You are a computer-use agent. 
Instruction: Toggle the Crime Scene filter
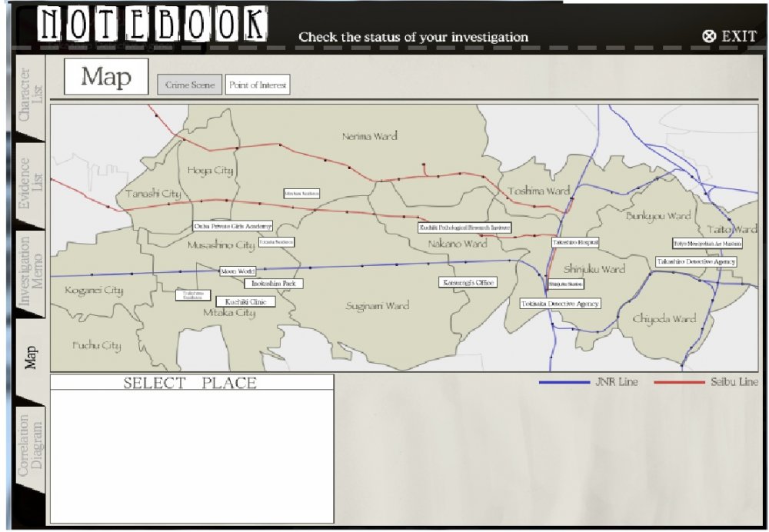tap(190, 85)
